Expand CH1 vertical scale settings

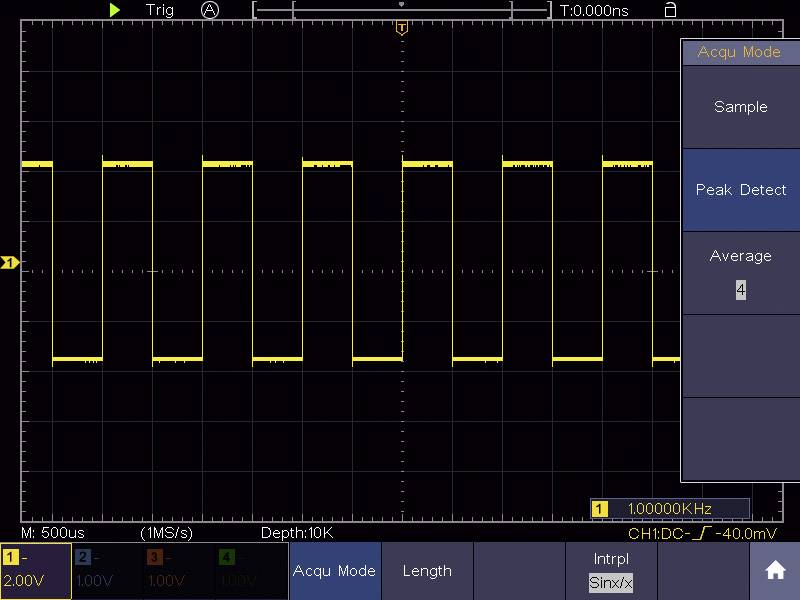click(x=35, y=570)
